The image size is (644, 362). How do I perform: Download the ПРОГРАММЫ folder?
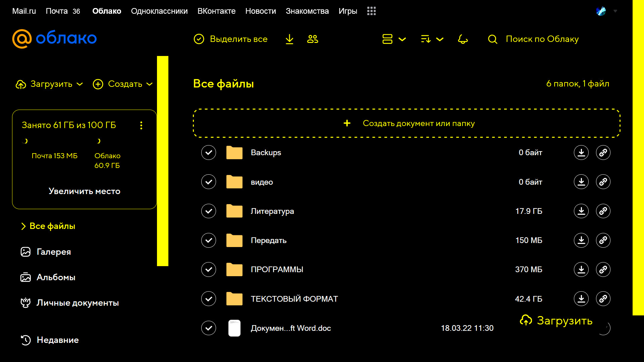point(581,269)
